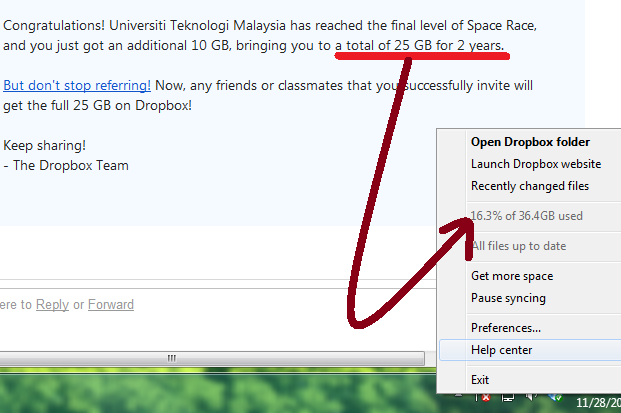Open Recently changed files submenu

coord(530,186)
